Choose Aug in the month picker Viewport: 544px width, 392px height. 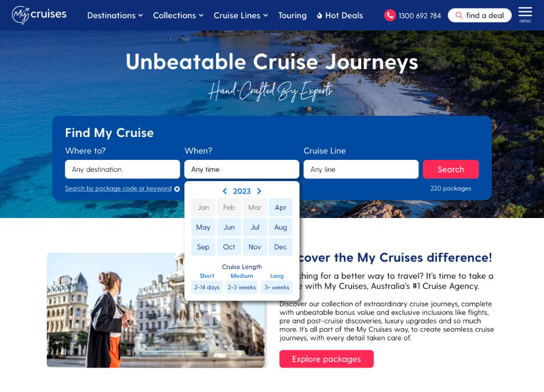click(280, 227)
